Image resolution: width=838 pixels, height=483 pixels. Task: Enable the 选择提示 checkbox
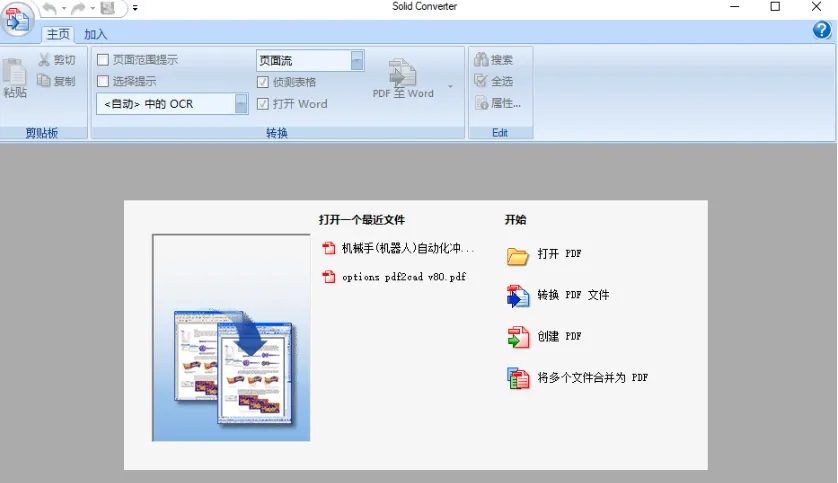pos(103,81)
